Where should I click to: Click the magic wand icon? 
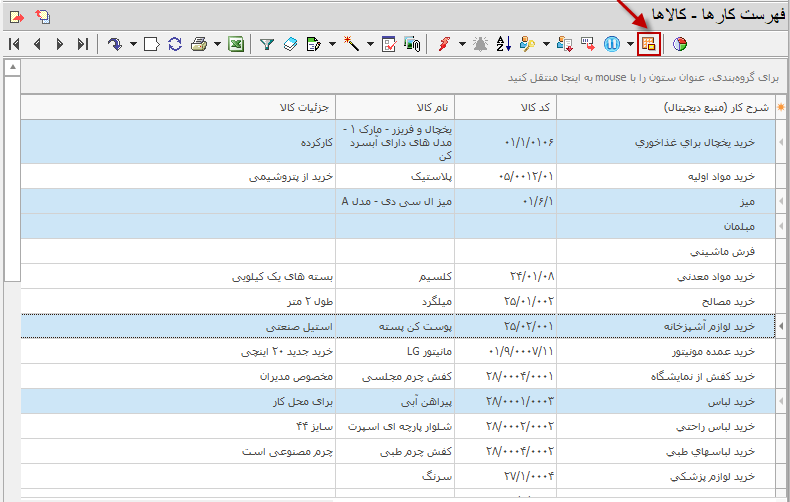352,44
